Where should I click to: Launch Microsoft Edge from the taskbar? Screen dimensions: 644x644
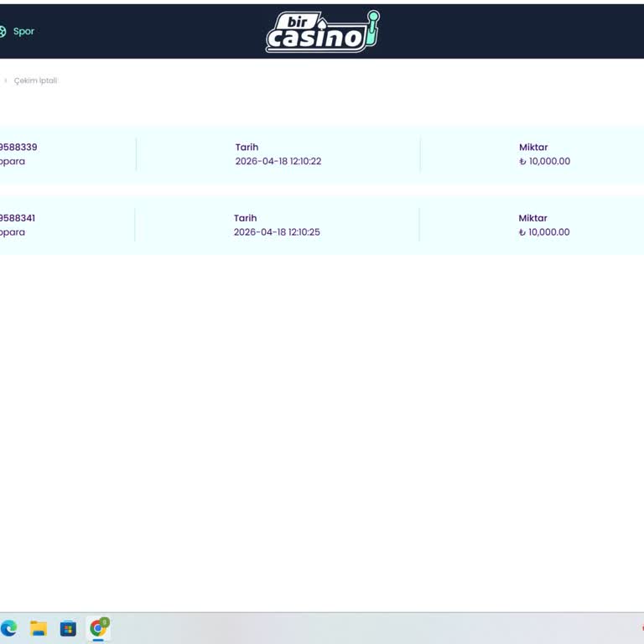pyautogui.click(x=8, y=628)
